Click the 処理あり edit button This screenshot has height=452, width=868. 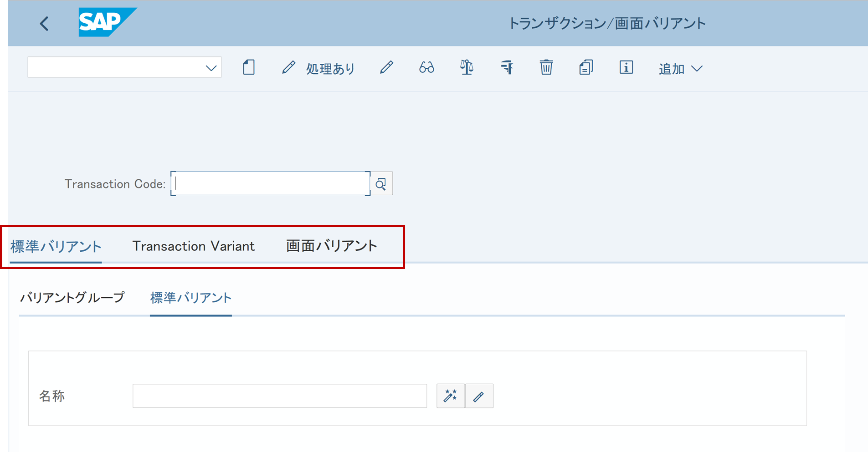[318, 68]
